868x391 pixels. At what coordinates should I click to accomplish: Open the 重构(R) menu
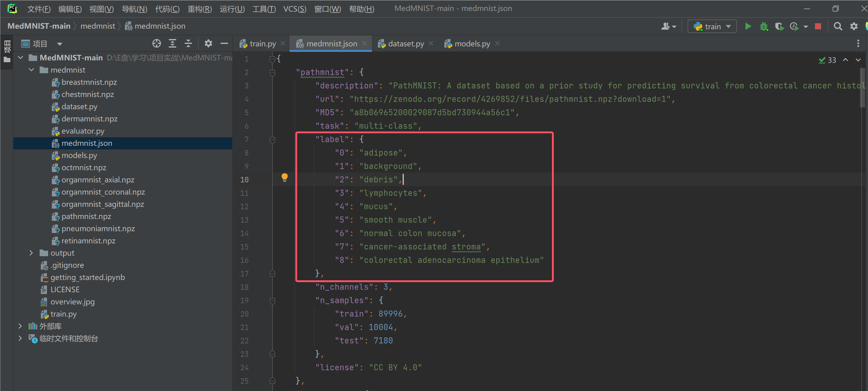tap(200, 9)
